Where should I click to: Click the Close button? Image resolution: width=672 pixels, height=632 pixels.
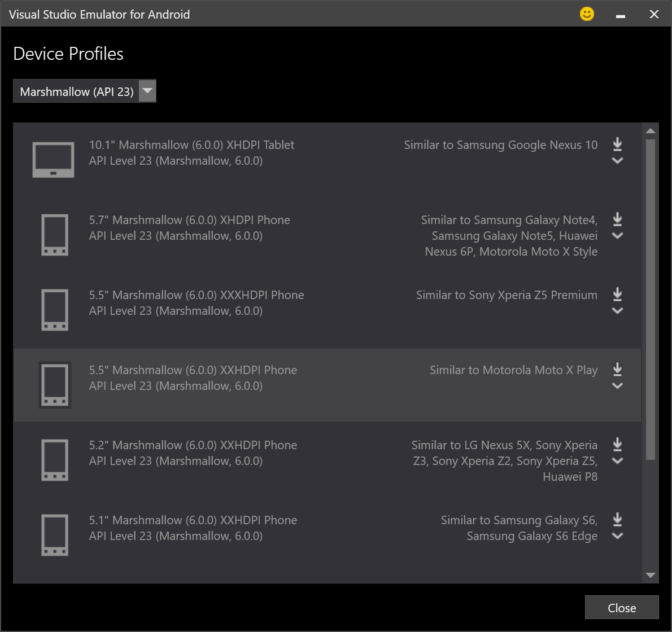coord(622,607)
